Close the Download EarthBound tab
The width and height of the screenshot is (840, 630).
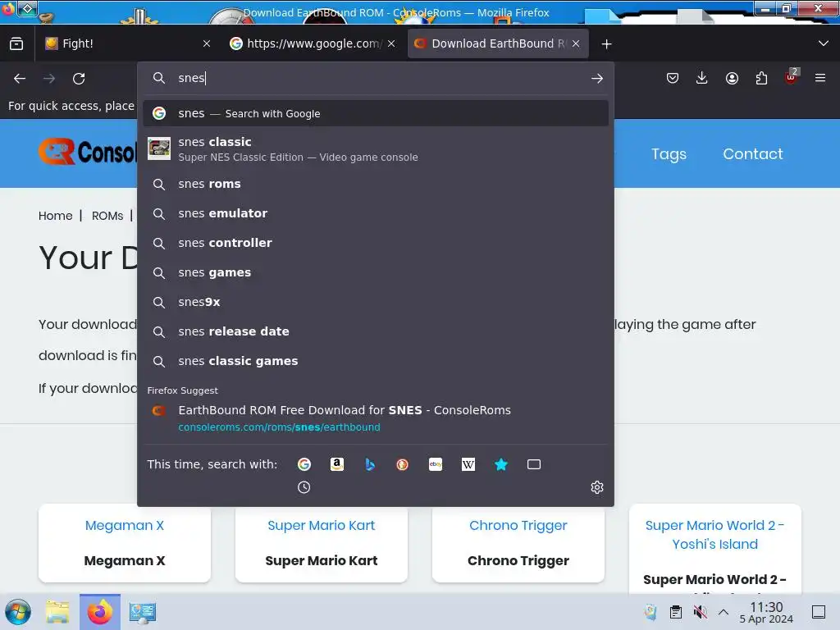click(576, 43)
